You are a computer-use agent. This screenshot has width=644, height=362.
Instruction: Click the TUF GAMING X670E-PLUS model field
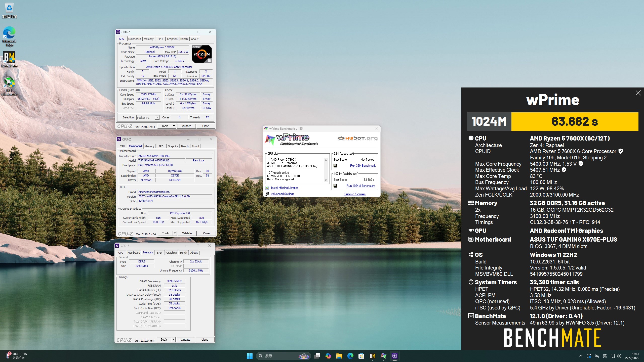(x=161, y=160)
